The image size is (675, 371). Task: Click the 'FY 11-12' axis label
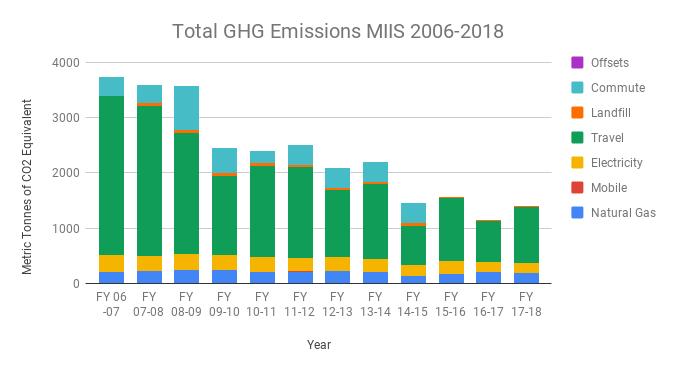point(300,304)
